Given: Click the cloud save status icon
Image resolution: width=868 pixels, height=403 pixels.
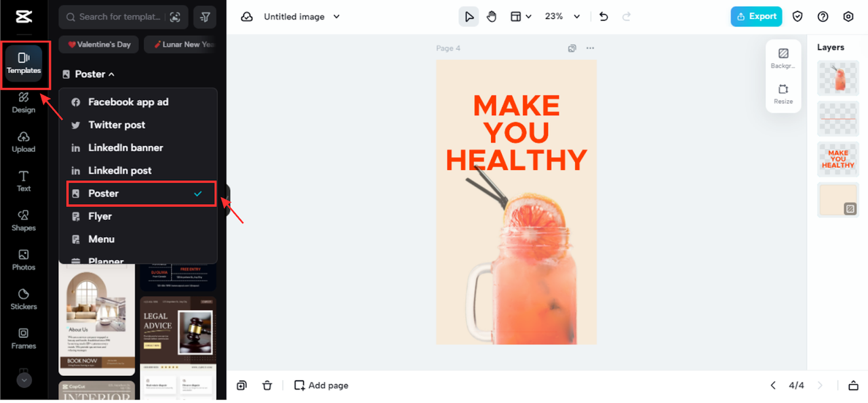Looking at the screenshot, I should coord(247,17).
